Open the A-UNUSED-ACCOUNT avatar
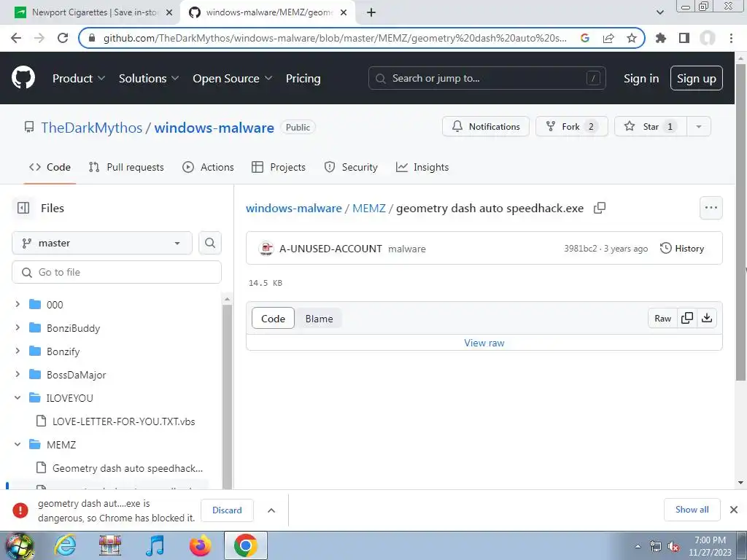The height and width of the screenshot is (560, 747). [x=266, y=248]
